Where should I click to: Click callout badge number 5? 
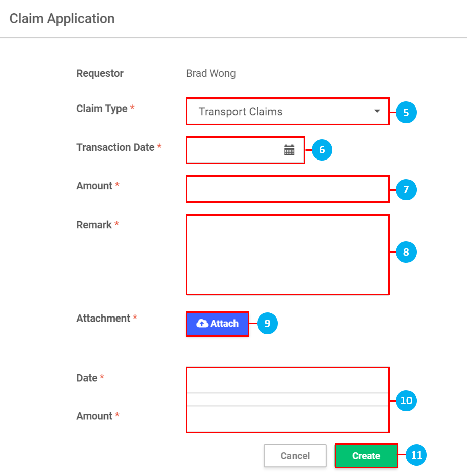[x=406, y=113]
